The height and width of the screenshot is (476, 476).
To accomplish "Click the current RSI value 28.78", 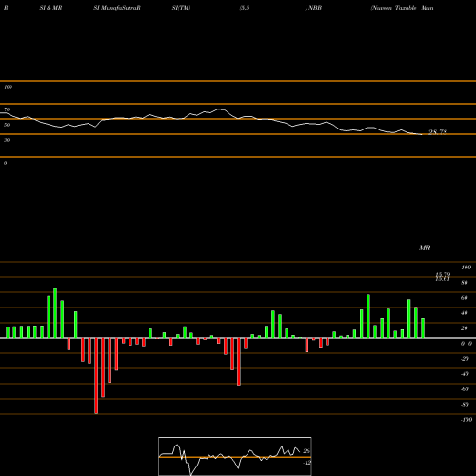I will point(438,132).
